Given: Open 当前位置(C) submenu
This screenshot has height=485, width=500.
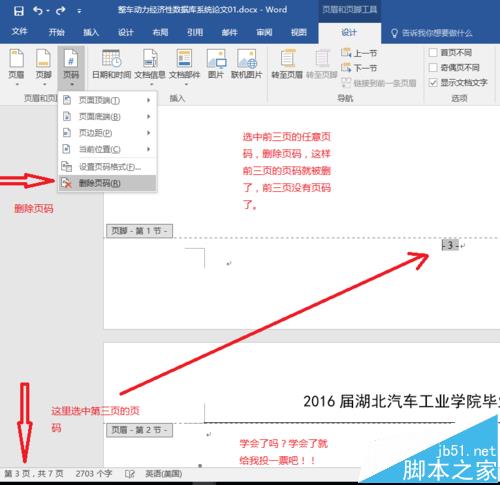Looking at the screenshot, I should pos(107,149).
